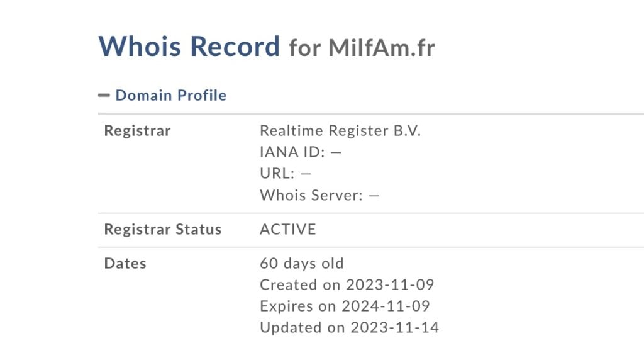Click the Dates row label
Viewport: 644px width, 343px height.
tap(125, 263)
